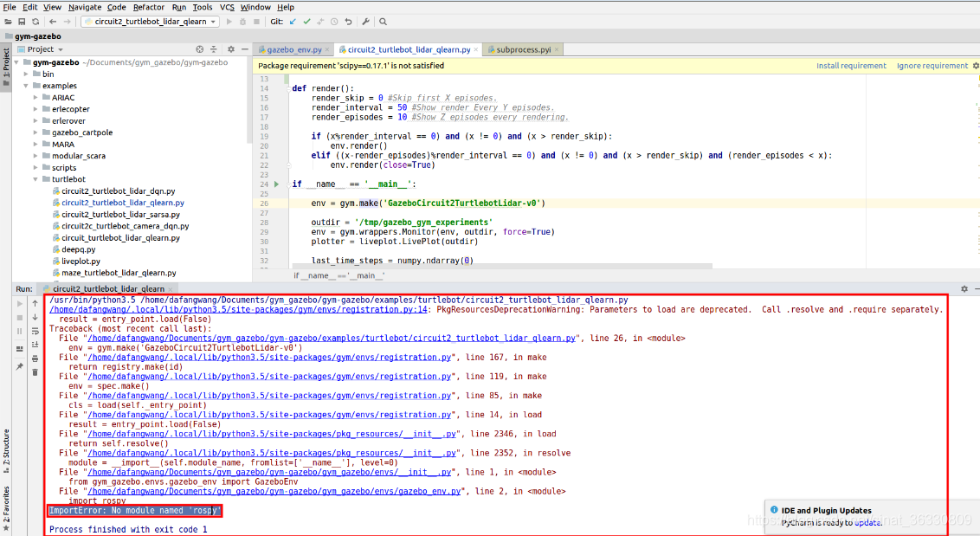Switch to subprocess.pyi tab
The height and width of the screenshot is (536, 980).
tap(523, 50)
